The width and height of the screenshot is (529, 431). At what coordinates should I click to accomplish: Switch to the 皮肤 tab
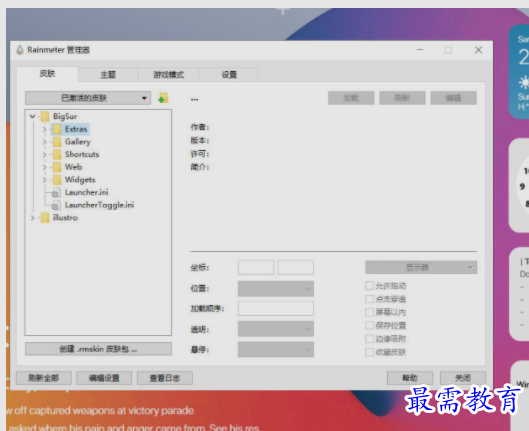[x=47, y=74]
